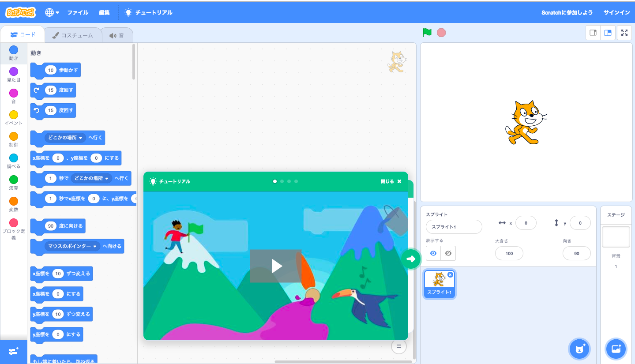Show sprite using the eye icon
The width and height of the screenshot is (635, 364).
433,253
